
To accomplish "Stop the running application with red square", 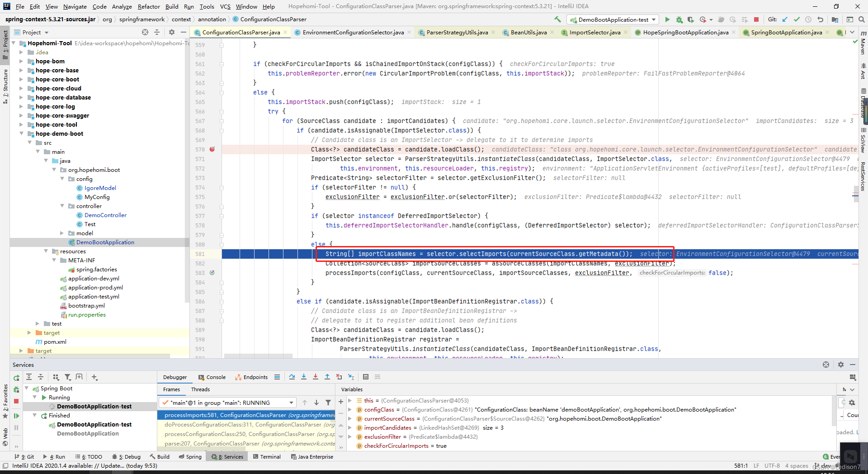I will coord(756,19).
